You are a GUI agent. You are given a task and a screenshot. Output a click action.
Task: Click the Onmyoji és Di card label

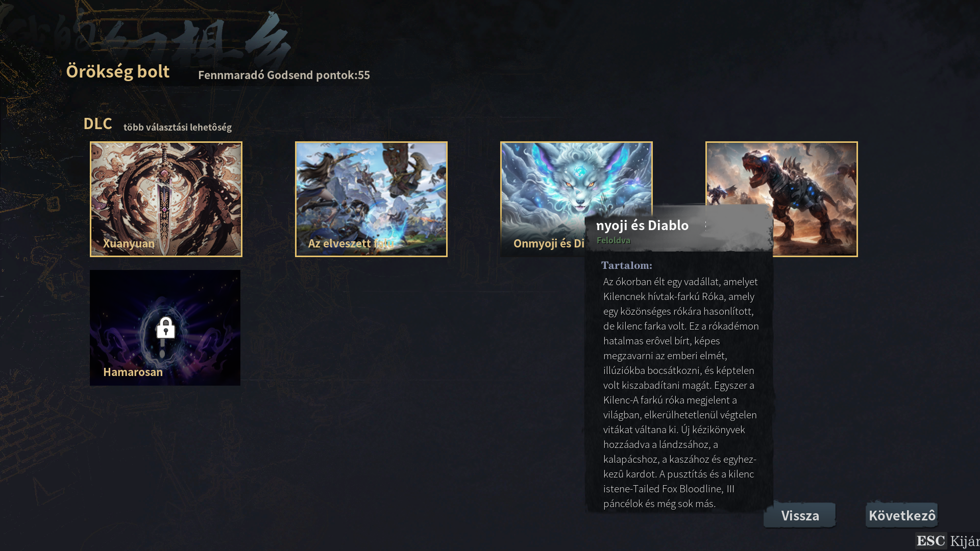(x=549, y=243)
